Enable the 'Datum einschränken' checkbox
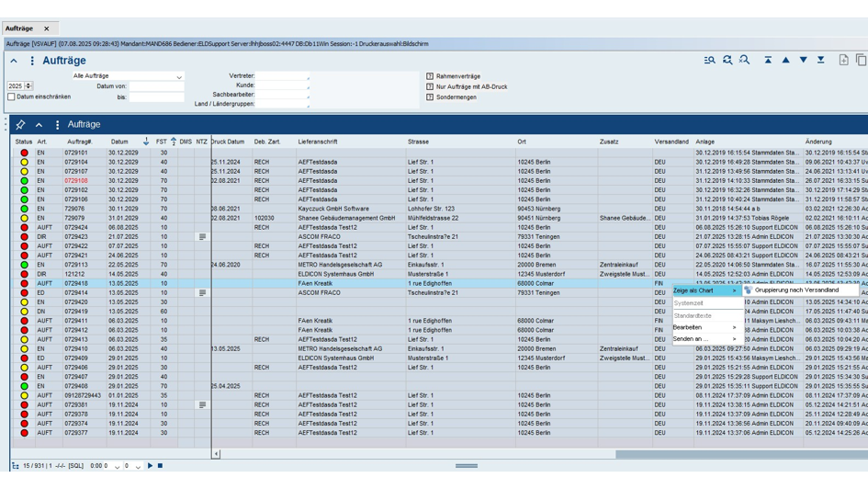 (12, 97)
